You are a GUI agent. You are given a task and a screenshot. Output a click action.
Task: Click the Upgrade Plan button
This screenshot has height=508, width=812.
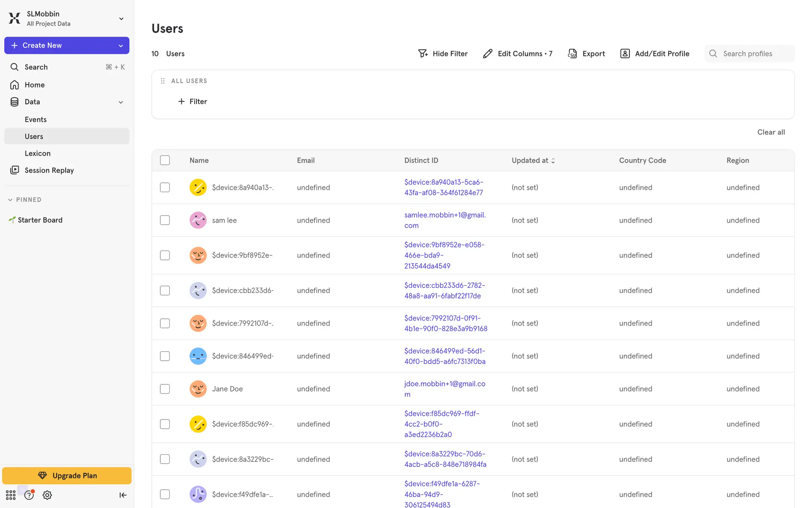point(67,475)
